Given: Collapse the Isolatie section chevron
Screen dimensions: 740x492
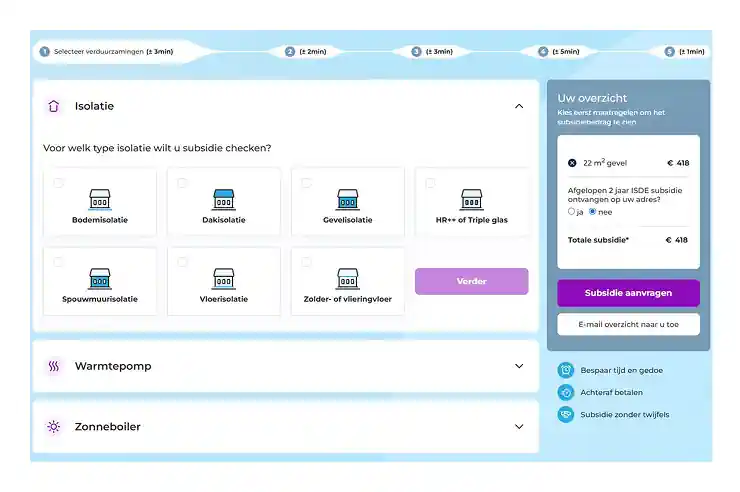Looking at the screenshot, I should pyautogui.click(x=518, y=106).
